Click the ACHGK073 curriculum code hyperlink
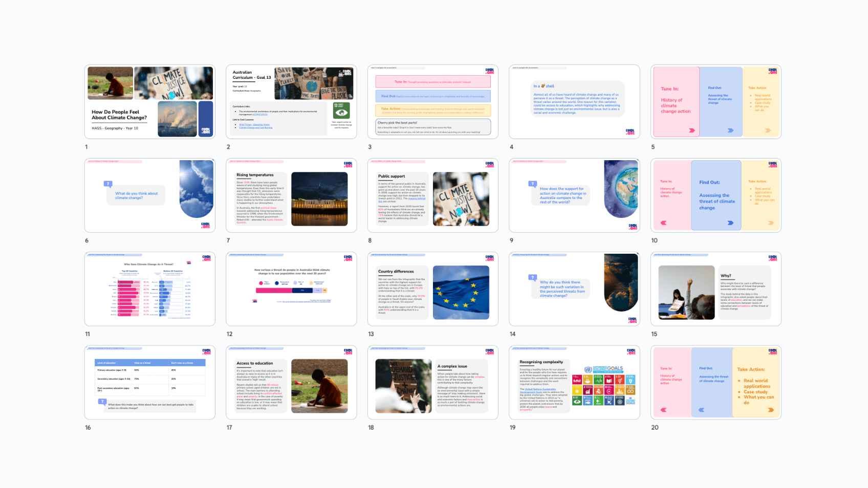The width and height of the screenshot is (868, 488). click(260, 114)
